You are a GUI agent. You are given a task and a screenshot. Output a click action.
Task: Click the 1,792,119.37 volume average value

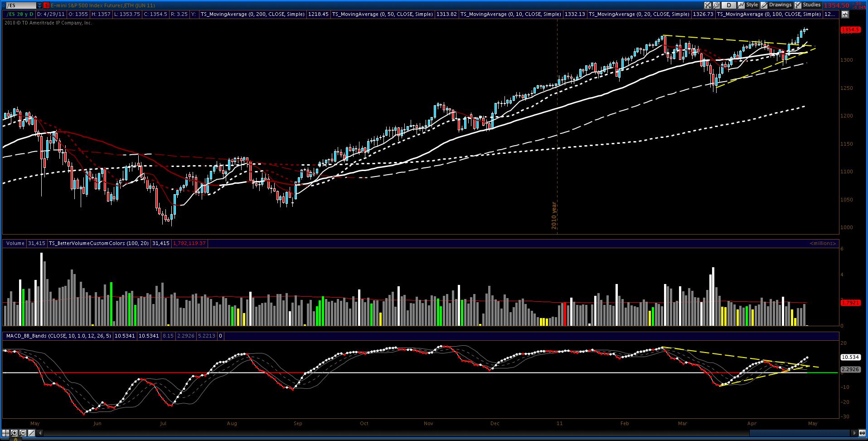[190, 244]
